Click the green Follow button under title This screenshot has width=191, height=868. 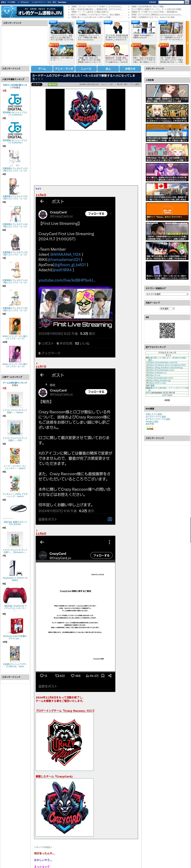pyautogui.click(x=53, y=85)
